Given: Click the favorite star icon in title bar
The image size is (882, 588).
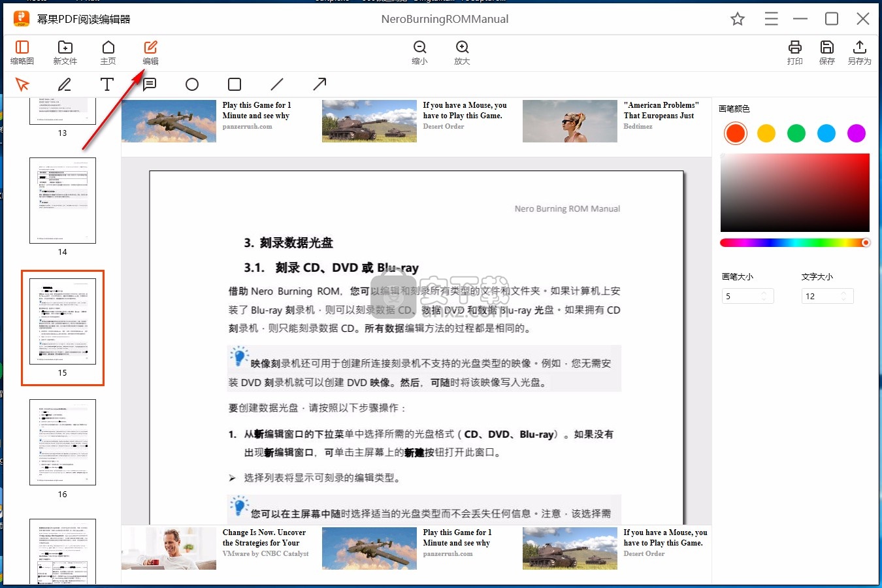Looking at the screenshot, I should pos(738,19).
